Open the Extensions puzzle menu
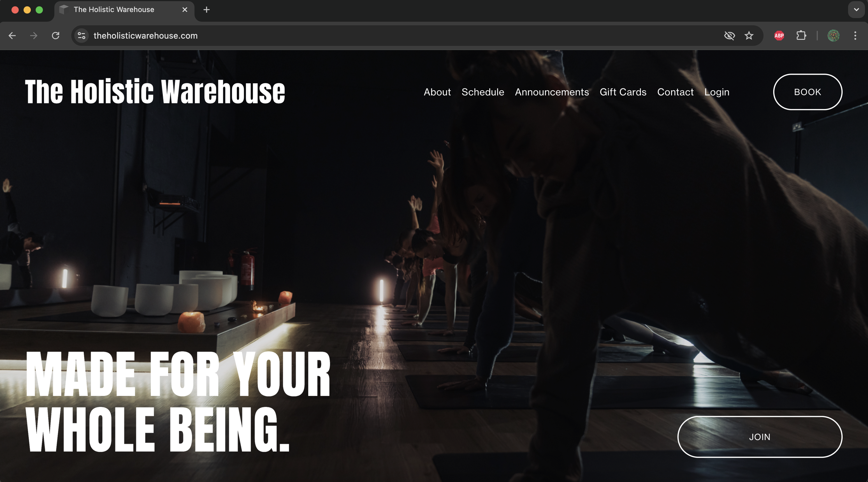 click(x=801, y=36)
